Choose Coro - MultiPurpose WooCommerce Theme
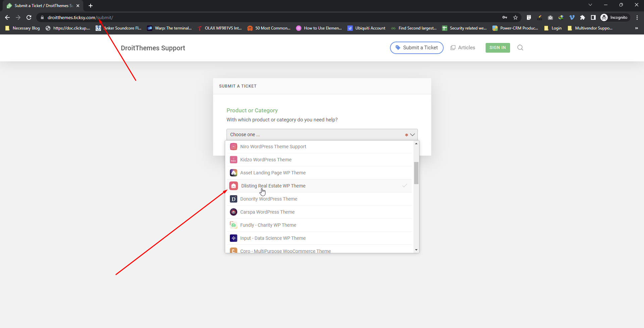The width and height of the screenshot is (644, 328). pyautogui.click(x=319, y=249)
